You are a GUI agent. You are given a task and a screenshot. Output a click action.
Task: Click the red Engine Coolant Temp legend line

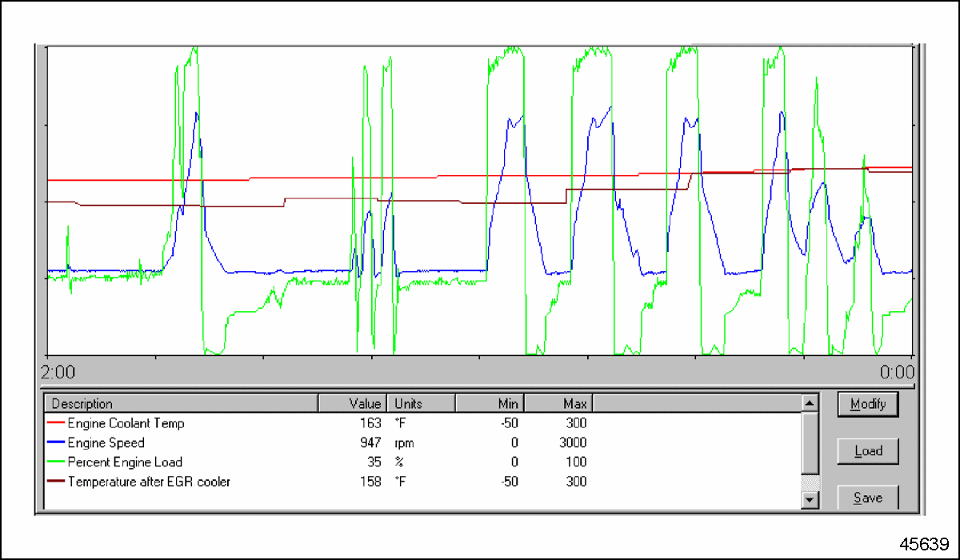(55, 423)
